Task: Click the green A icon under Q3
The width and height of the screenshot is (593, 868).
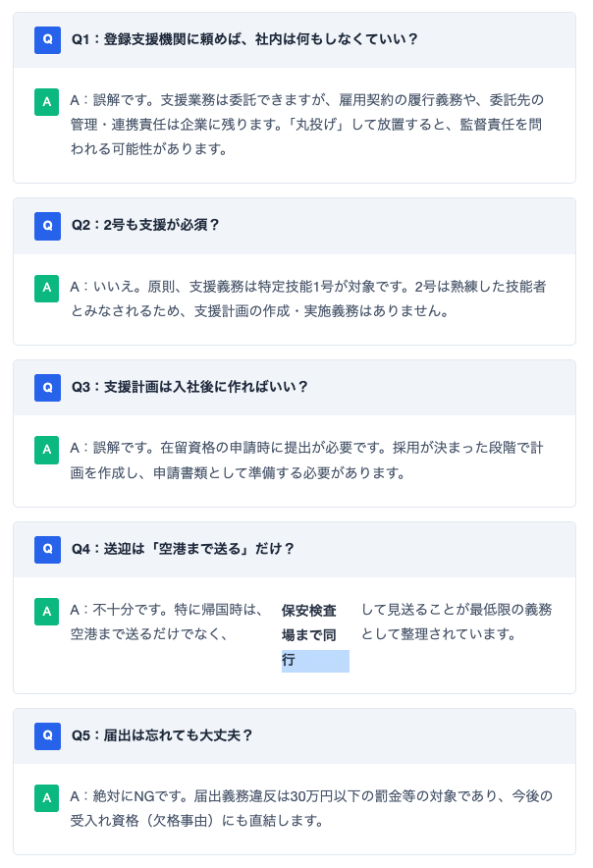Action: [x=47, y=449]
